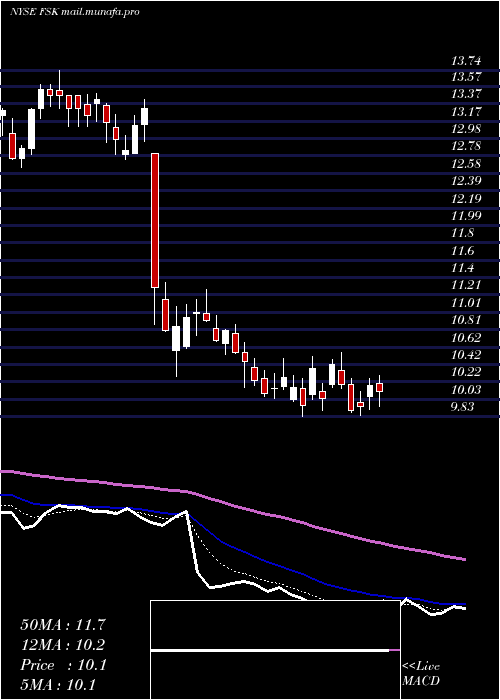
Task: Click the 13.37 price axis label
Action: (x=467, y=94)
